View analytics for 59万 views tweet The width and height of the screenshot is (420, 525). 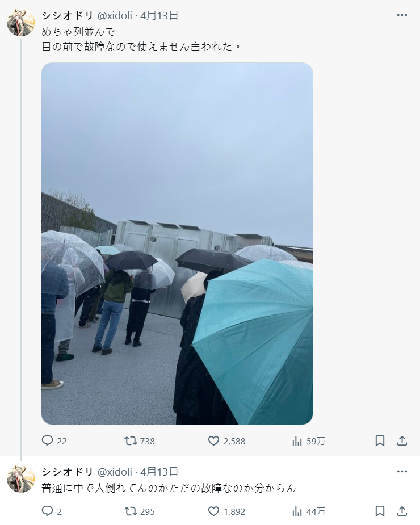click(x=308, y=441)
